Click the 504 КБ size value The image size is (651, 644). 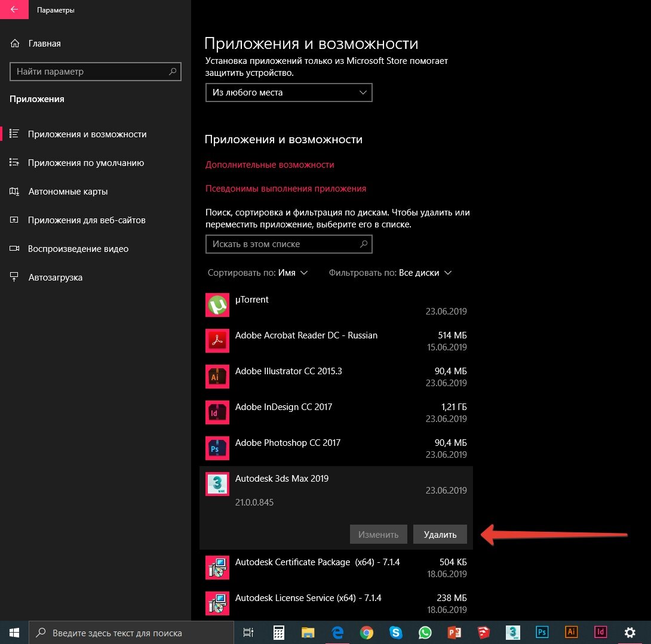(453, 562)
